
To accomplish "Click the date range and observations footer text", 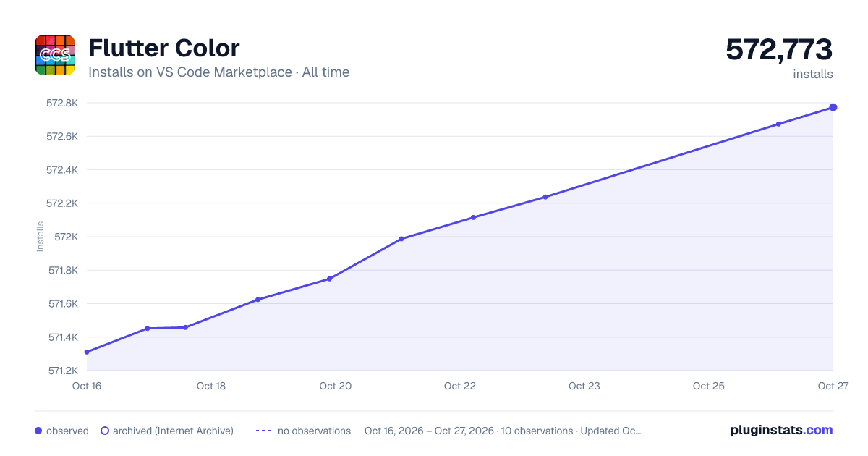I will point(503,431).
